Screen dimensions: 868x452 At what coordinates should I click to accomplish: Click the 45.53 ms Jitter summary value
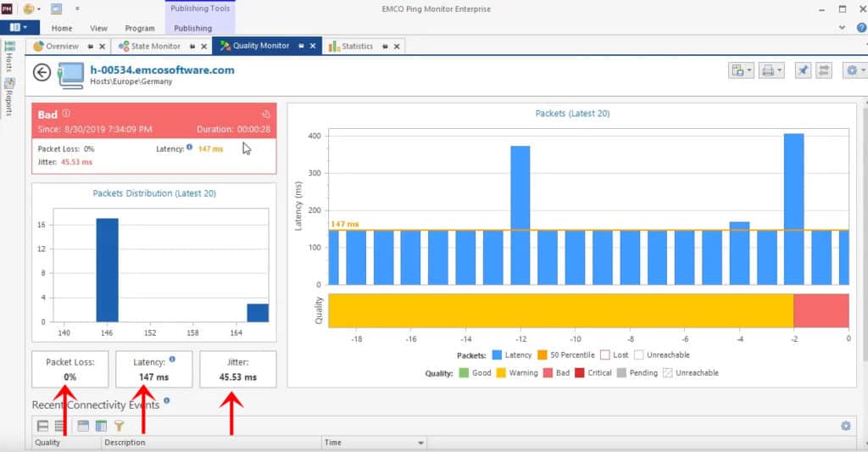point(238,377)
